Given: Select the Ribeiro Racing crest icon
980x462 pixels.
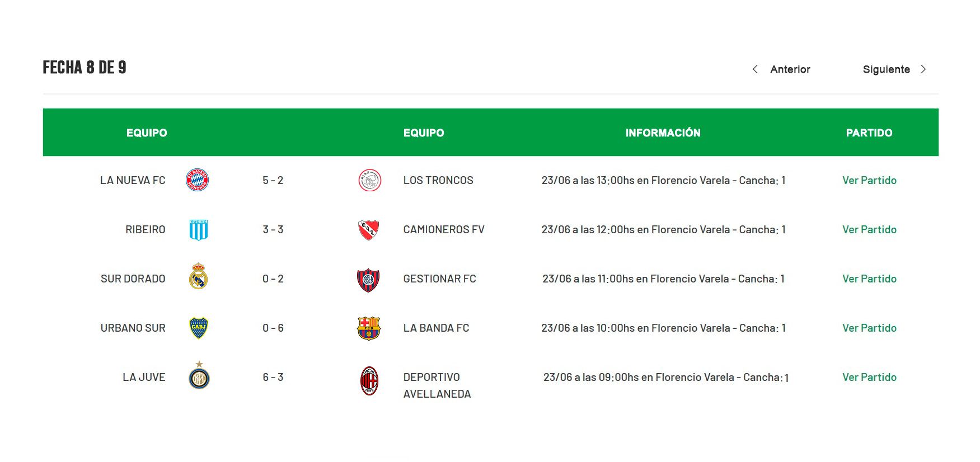Looking at the screenshot, I should click(x=199, y=230).
